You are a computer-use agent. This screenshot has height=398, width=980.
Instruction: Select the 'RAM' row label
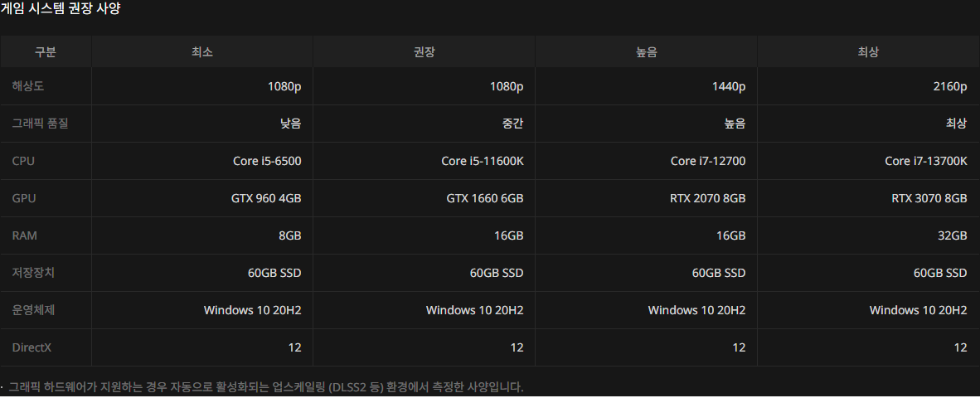[x=24, y=235]
